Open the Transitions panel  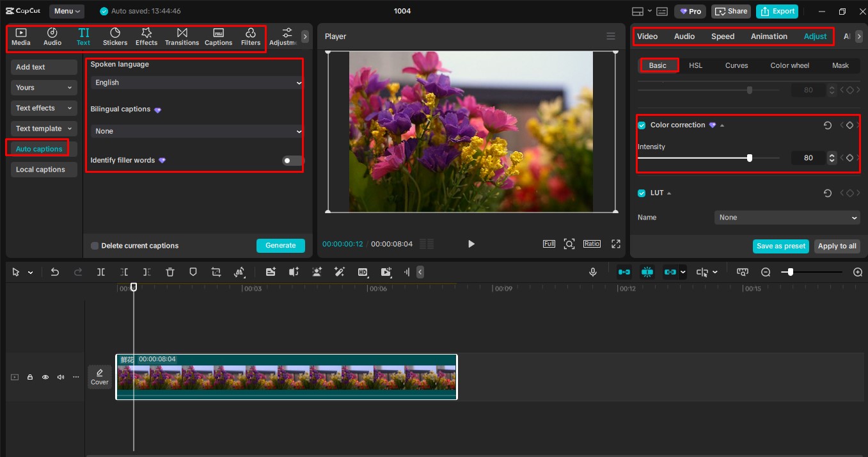182,36
